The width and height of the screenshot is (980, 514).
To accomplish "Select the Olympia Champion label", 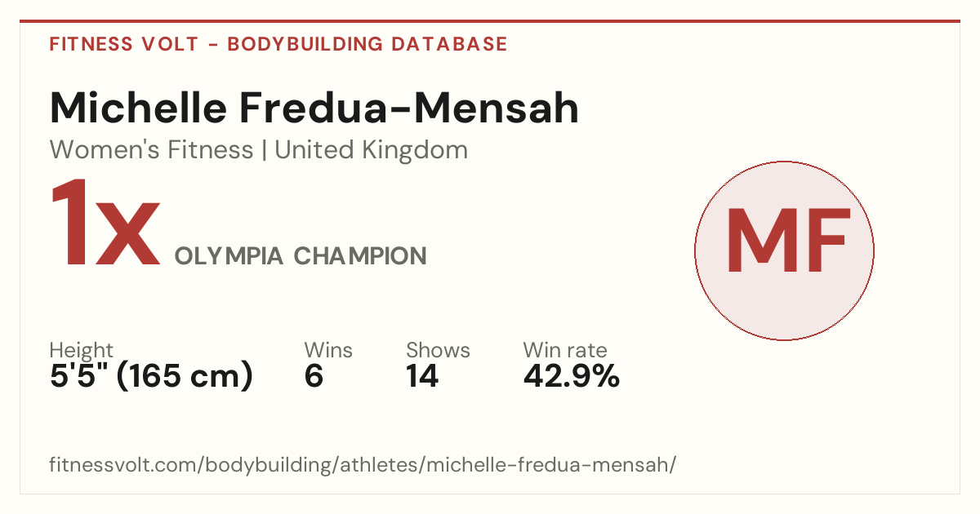I will click(x=301, y=256).
